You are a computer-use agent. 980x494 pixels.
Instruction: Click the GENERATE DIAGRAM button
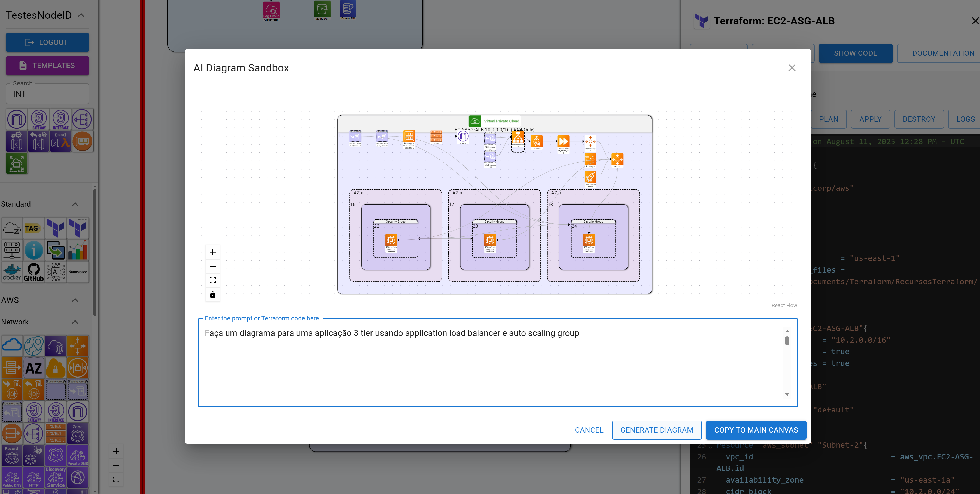[657, 430]
